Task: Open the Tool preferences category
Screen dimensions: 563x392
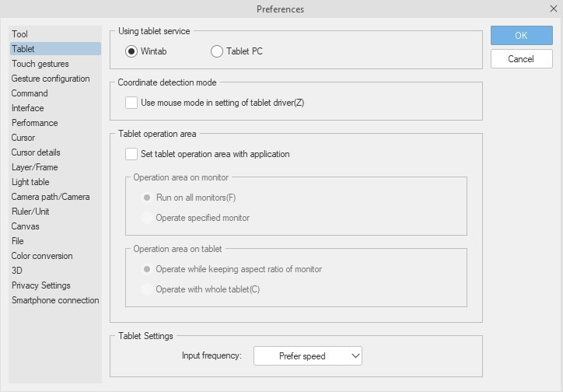Action: (x=19, y=34)
